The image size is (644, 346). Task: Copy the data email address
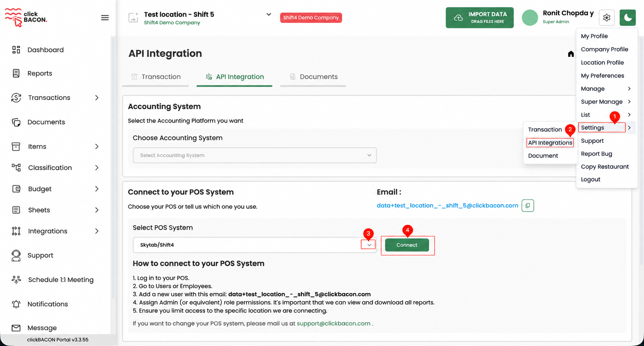click(528, 206)
